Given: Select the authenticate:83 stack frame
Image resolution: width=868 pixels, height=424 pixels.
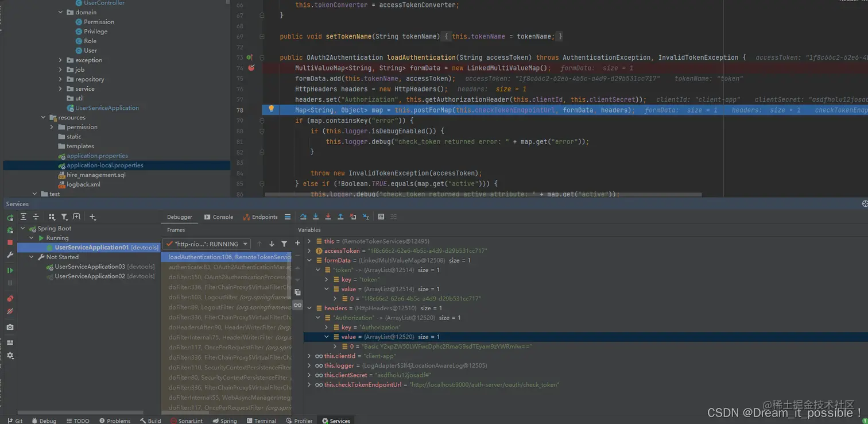Looking at the screenshot, I should (227, 267).
